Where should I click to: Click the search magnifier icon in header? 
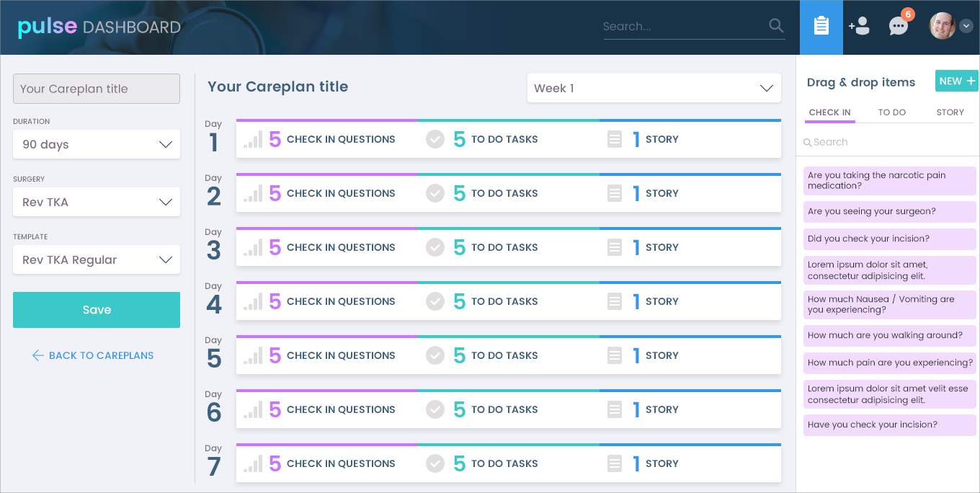coord(776,26)
